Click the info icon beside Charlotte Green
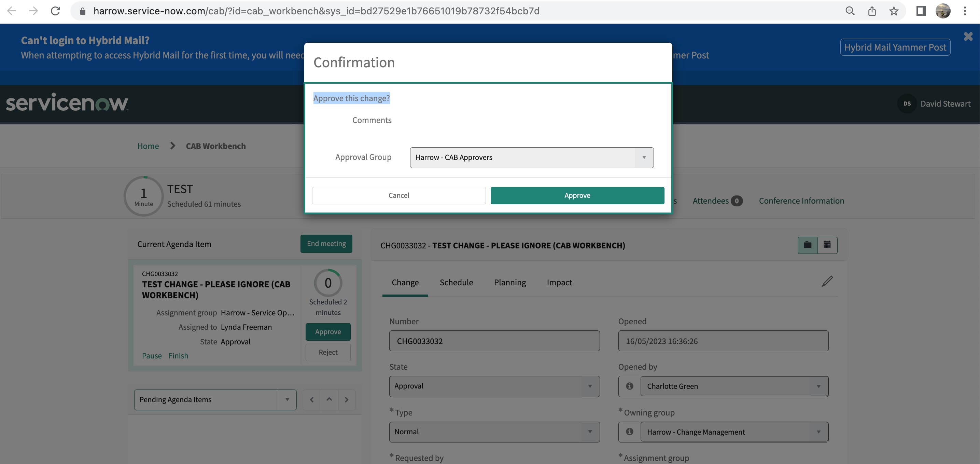 point(629,386)
